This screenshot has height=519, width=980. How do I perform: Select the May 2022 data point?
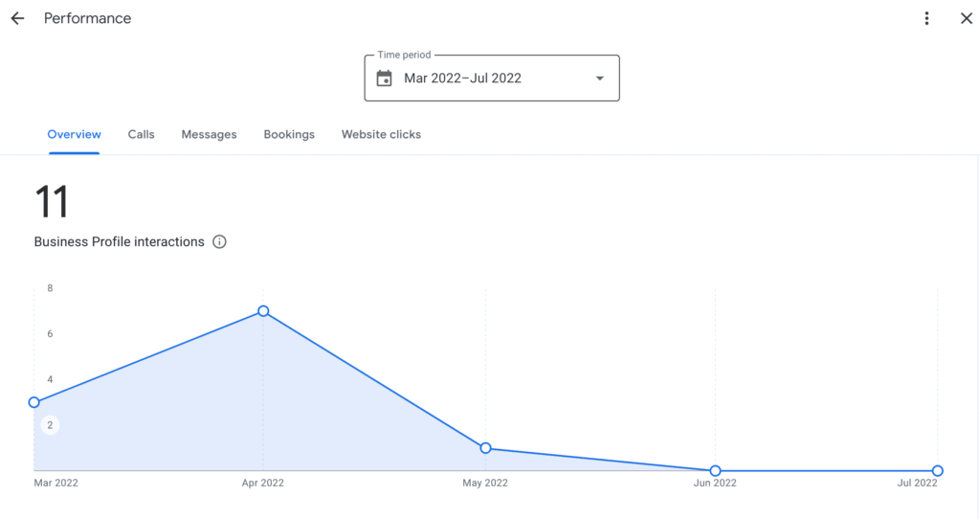(485, 448)
